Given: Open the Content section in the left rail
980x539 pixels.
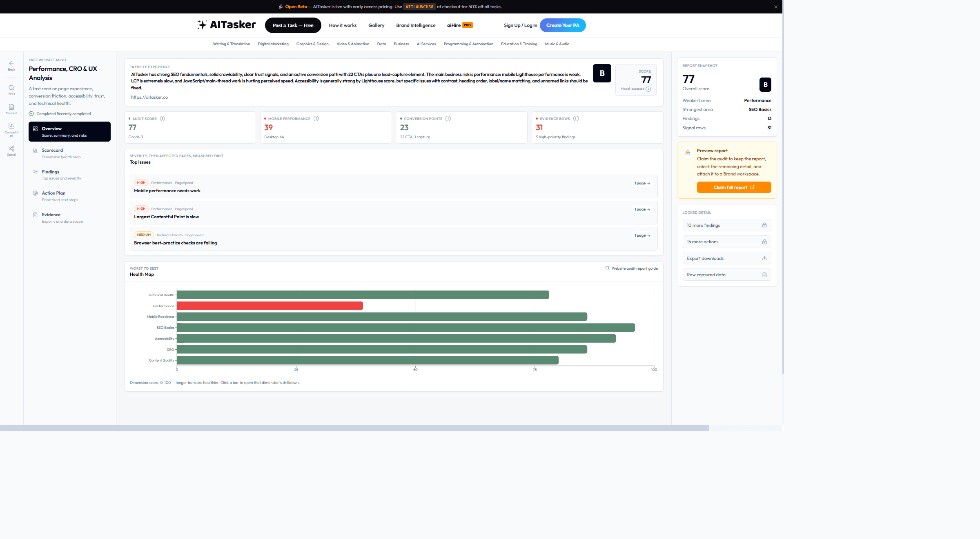Looking at the screenshot, I should (x=11, y=109).
